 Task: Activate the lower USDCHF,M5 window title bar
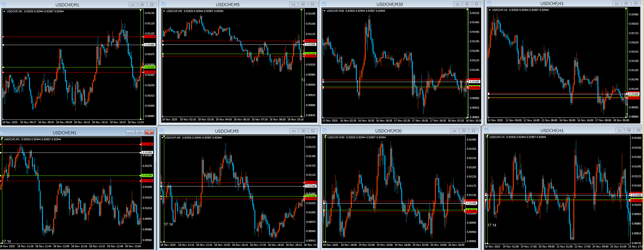227,131
